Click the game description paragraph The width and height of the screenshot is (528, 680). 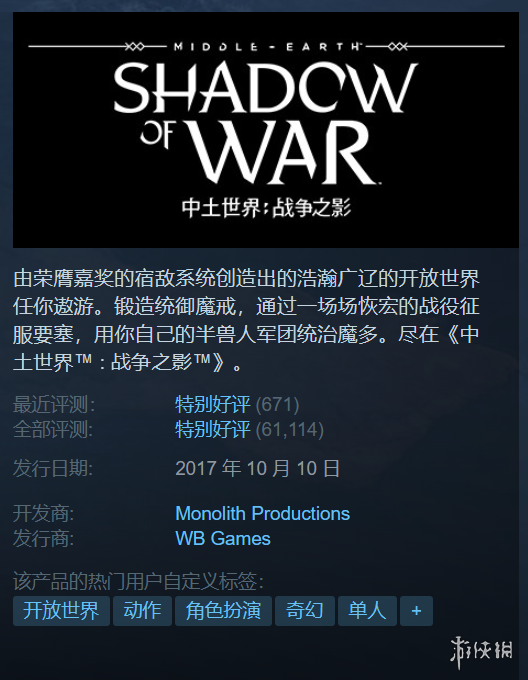tap(246, 320)
